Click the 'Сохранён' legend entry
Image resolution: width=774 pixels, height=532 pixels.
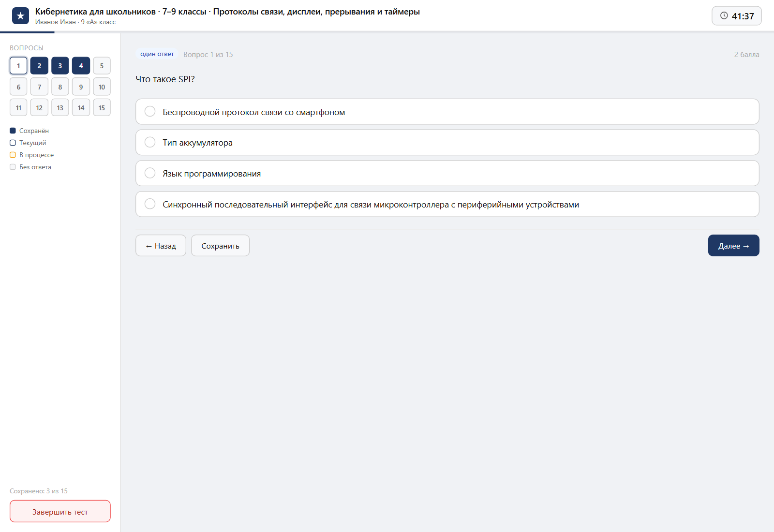point(29,131)
